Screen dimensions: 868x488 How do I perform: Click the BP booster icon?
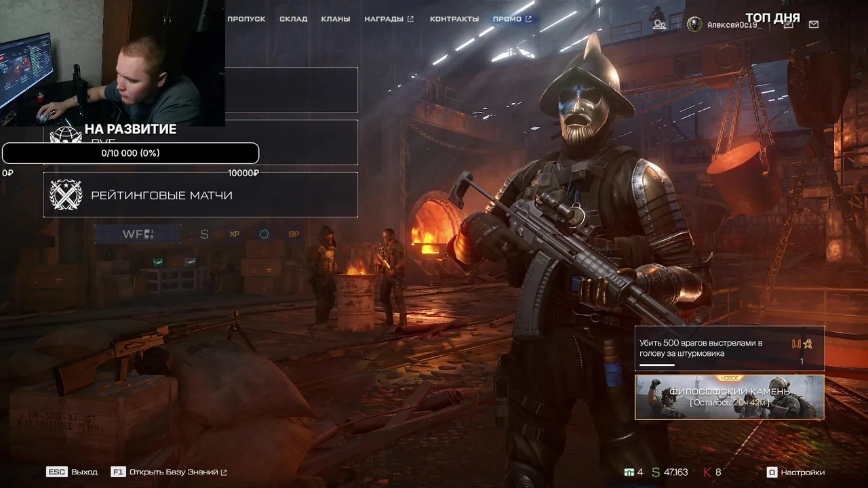point(294,234)
